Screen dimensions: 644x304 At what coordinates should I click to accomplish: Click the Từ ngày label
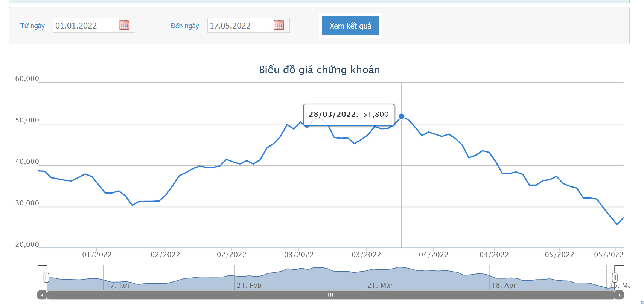[32, 26]
